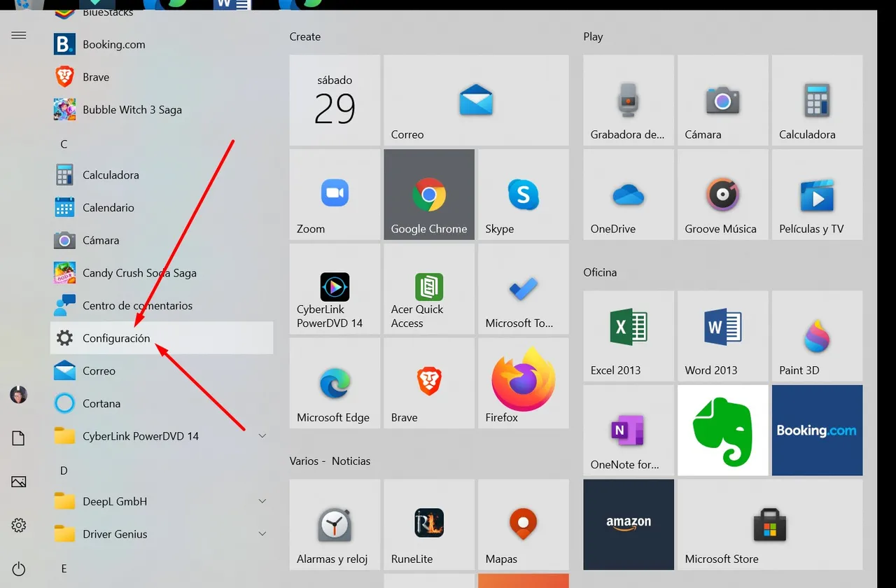Open the Booking.com blue tile
This screenshot has height=588, width=896.
pyautogui.click(x=818, y=430)
